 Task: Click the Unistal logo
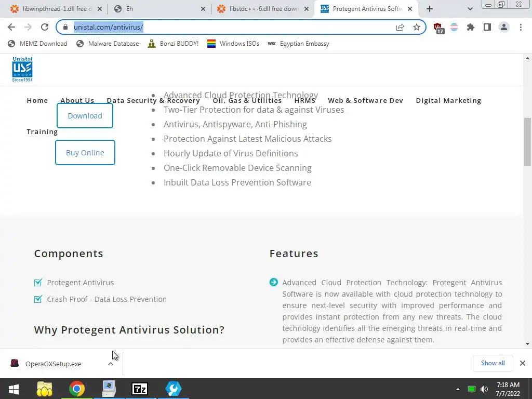pyautogui.click(x=22, y=69)
